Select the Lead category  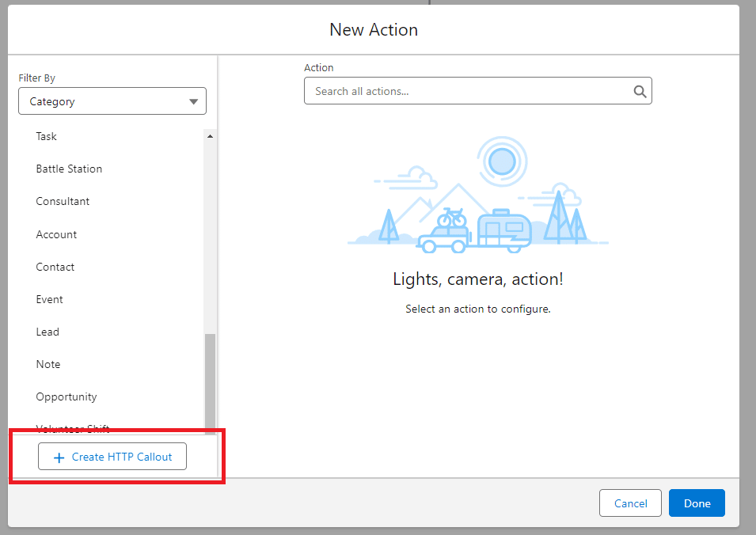point(47,332)
